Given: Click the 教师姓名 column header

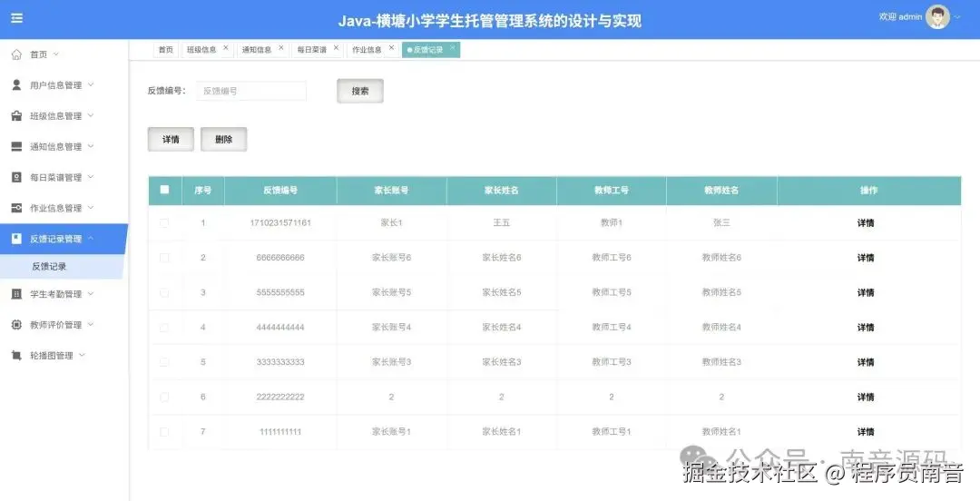Looking at the screenshot, I should click(x=721, y=190).
